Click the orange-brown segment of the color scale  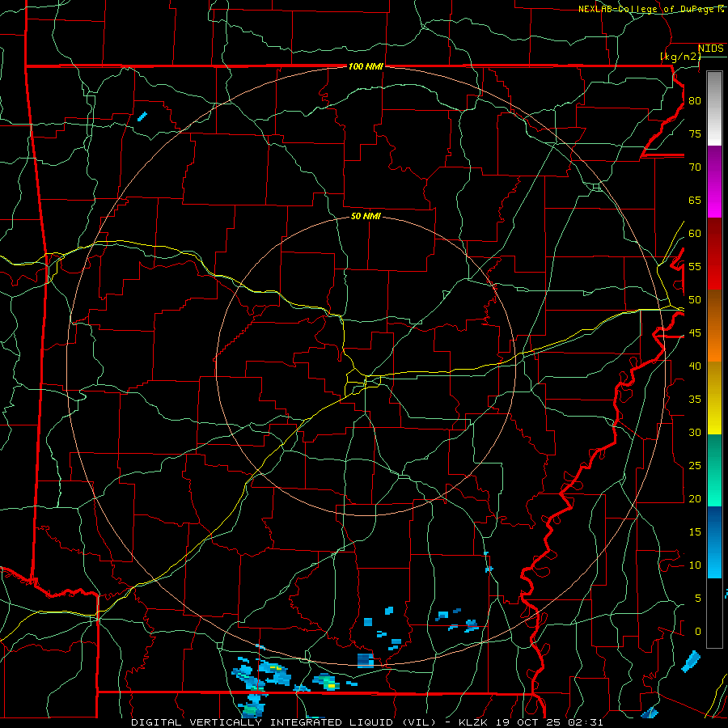coord(714,326)
